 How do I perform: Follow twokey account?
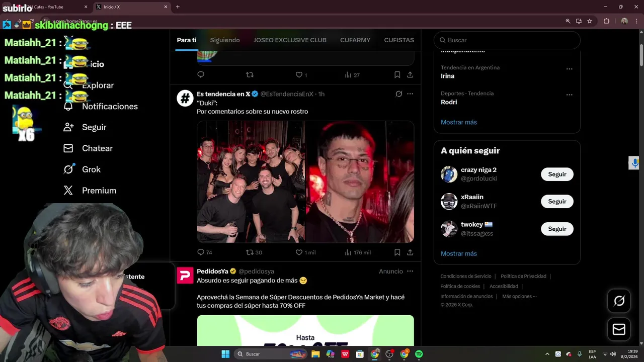tap(557, 229)
